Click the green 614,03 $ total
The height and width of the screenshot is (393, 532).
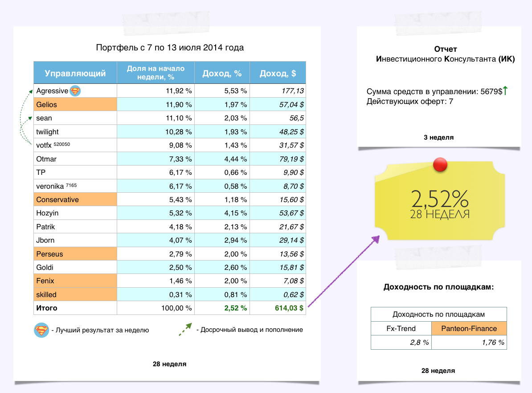[289, 308]
